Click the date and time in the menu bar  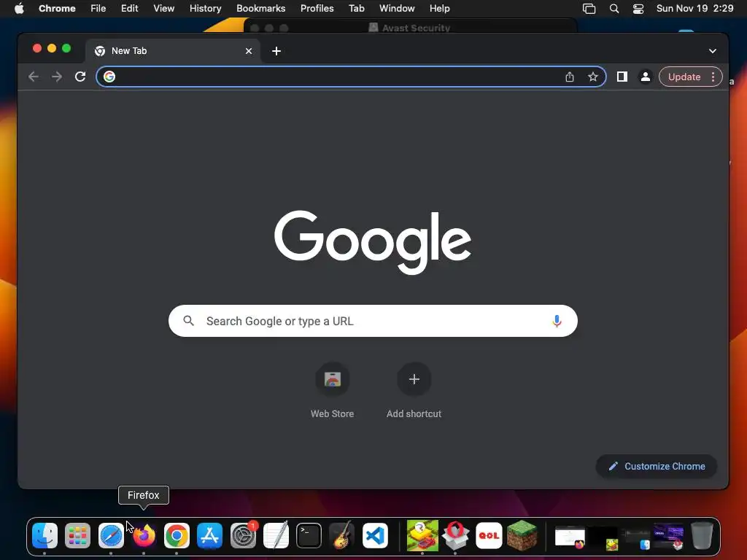click(694, 8)
